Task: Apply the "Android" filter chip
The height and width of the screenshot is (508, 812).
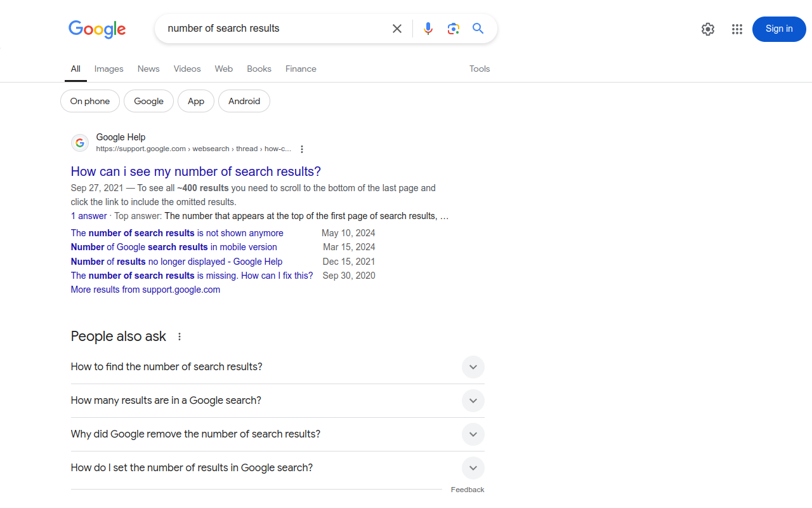Action: click(244, 101)
